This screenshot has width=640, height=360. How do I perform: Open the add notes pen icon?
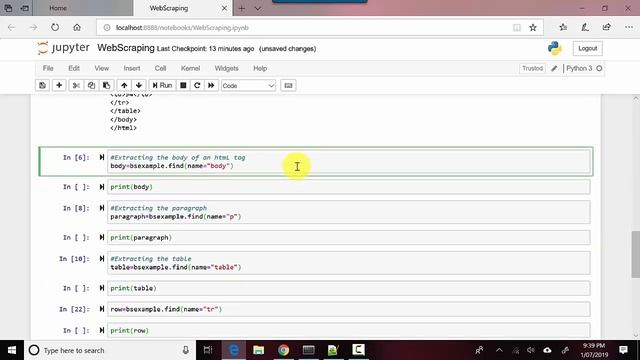585,27
